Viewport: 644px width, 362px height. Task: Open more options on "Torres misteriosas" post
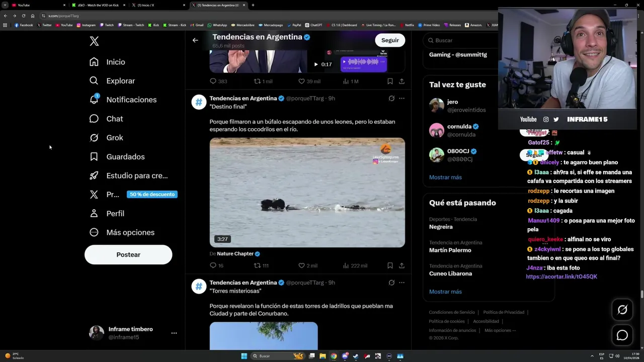[401, 283]
